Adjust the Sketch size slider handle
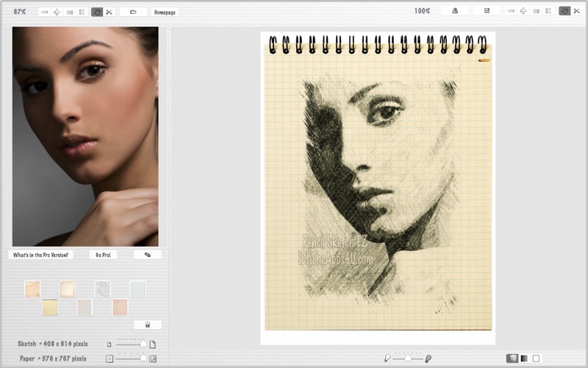 [x=143, y=344]
